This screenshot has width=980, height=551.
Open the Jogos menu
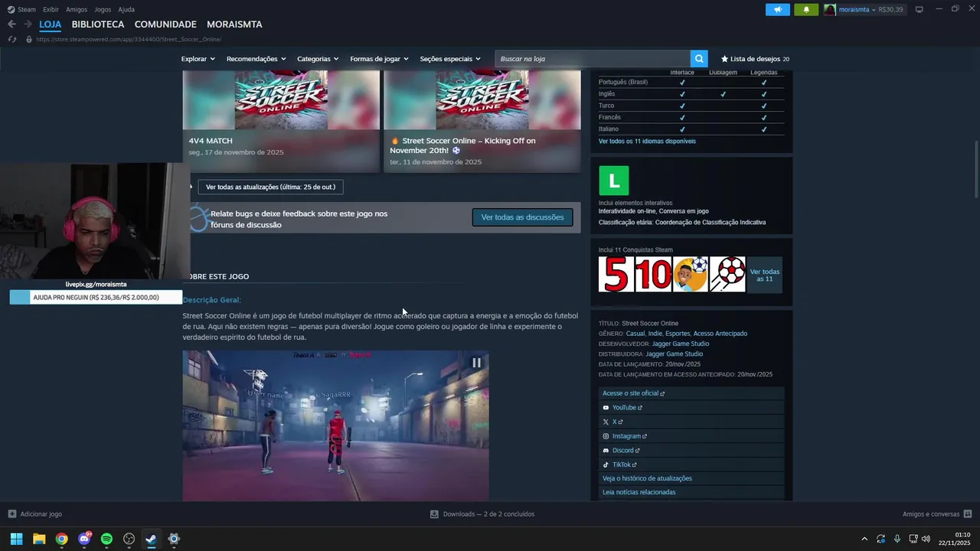(103, 9)
